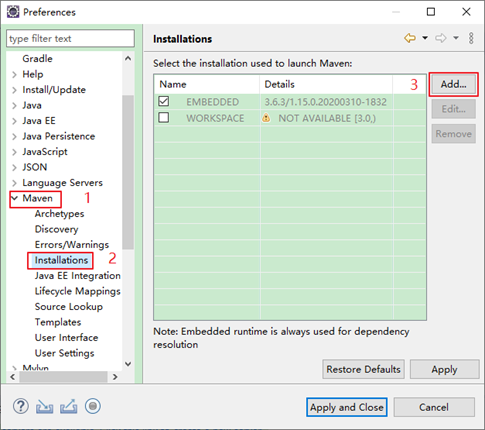Viewport: 485px width, 430px height.
Task: Open the back history dropdown arrow
Action: [x=425, y=38]
